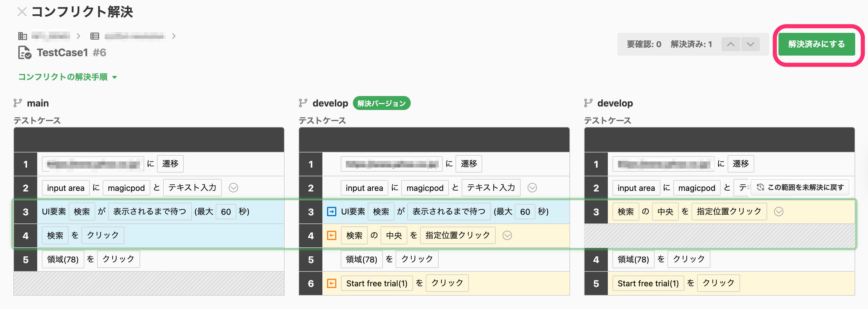Click the project table icon in breadcrumb
This screenshot has width=868, height=309.
[95, 36]
